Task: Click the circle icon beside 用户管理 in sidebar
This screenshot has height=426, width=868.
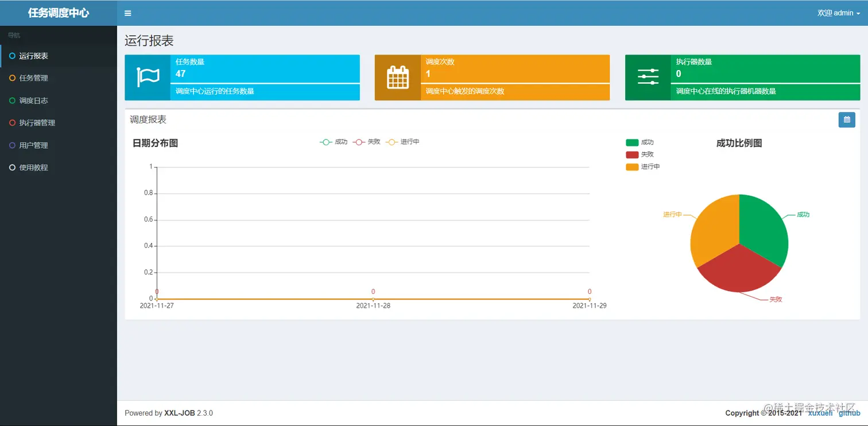Action: (x=13, y=145)
